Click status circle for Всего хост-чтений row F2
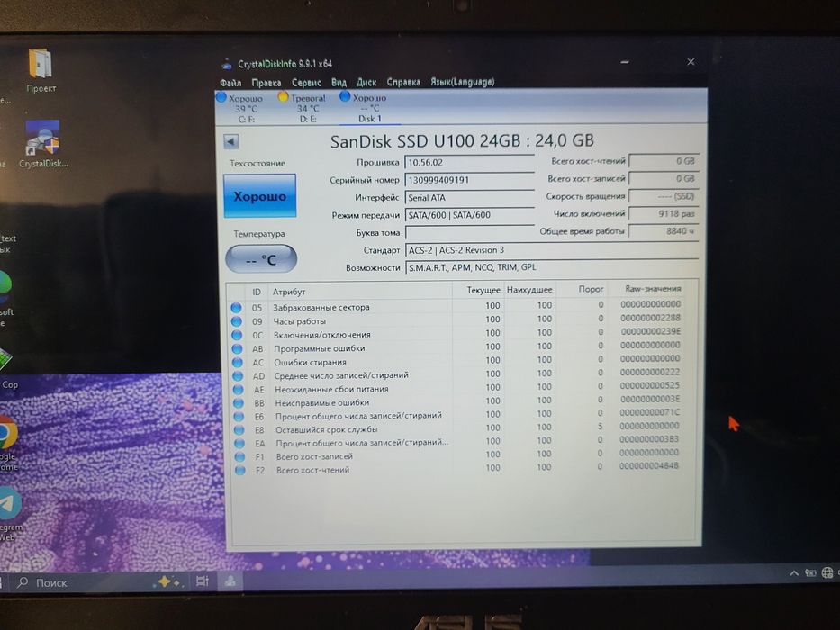 pyautogui.click(x=240, y=471)
